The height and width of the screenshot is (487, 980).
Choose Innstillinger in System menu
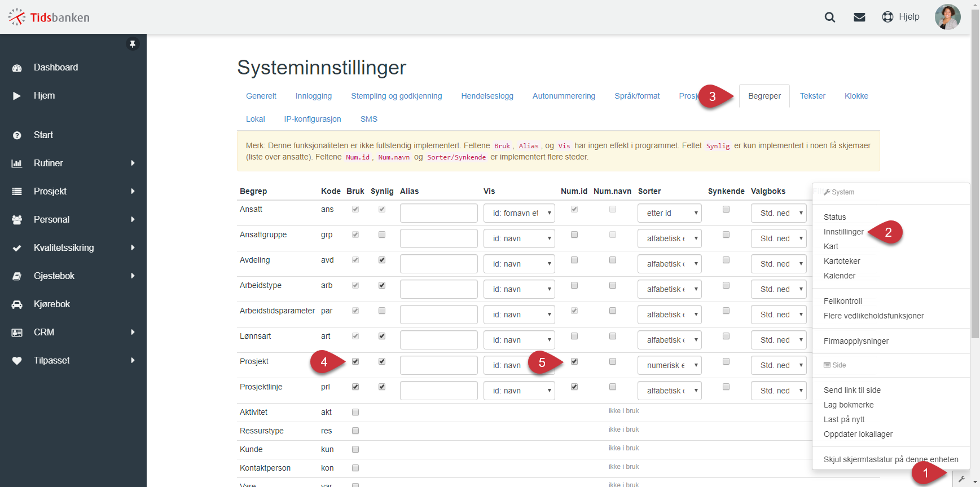(843, 232)
